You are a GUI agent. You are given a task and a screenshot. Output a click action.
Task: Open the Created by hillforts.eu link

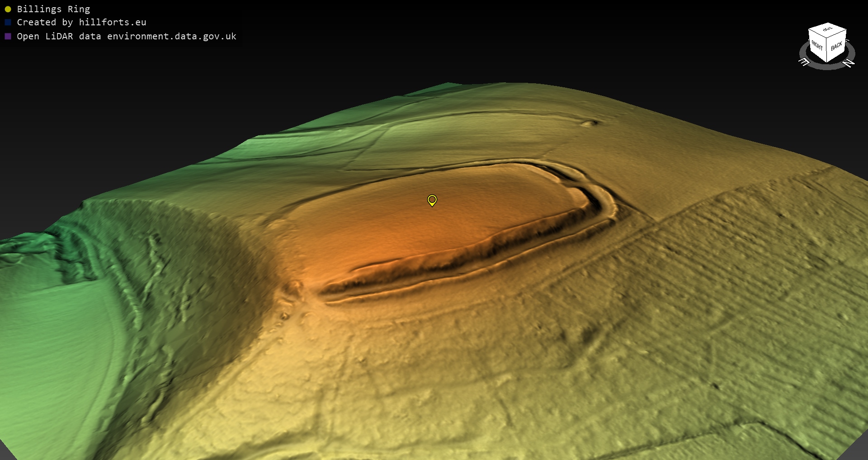tap(81, 22)
